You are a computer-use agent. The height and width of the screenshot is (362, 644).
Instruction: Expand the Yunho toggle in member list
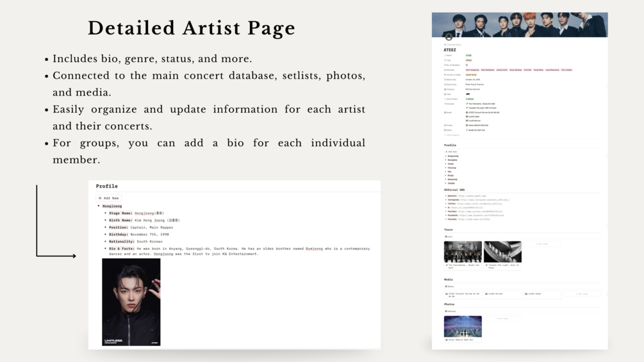tap(445, 164)
